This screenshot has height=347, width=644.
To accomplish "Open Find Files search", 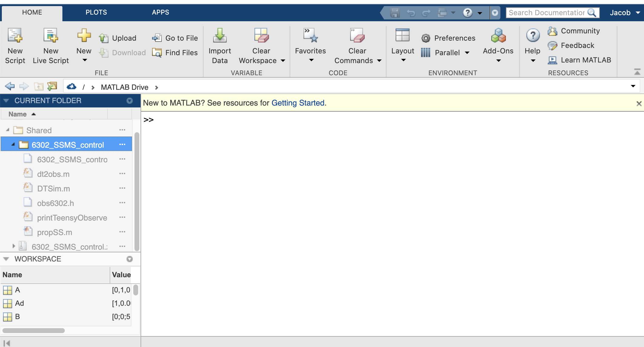I will pyautogui.click(x=175, y=52).
